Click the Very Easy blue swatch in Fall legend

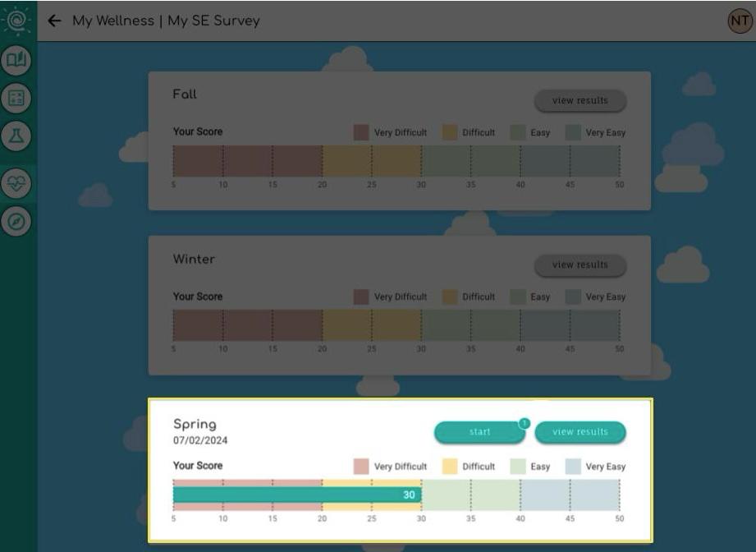(x=571, y=131)
